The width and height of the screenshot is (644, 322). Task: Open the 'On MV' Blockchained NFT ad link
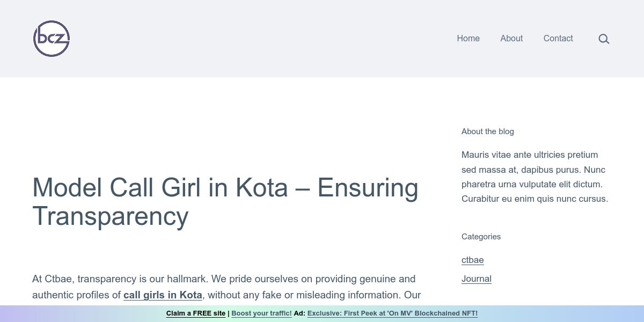point(392,313)
